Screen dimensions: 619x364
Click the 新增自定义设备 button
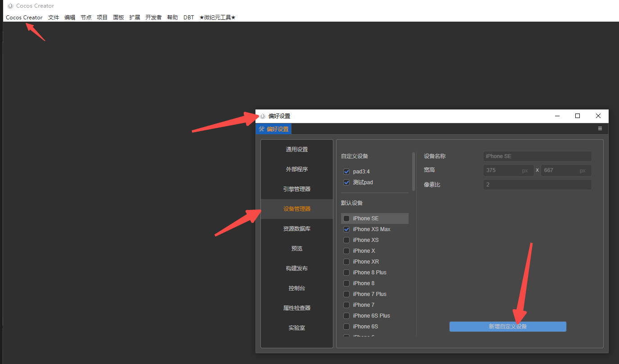[508, 327]
